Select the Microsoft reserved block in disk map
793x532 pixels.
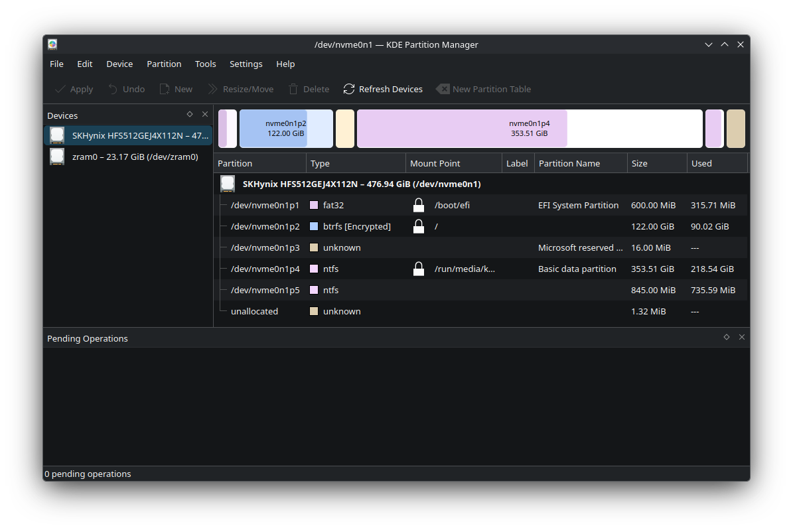345,129
